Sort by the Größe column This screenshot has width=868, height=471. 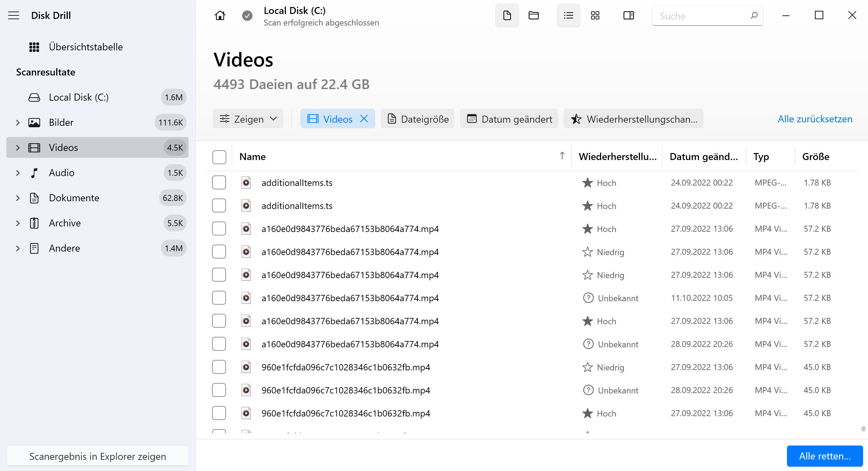point(816,157)
